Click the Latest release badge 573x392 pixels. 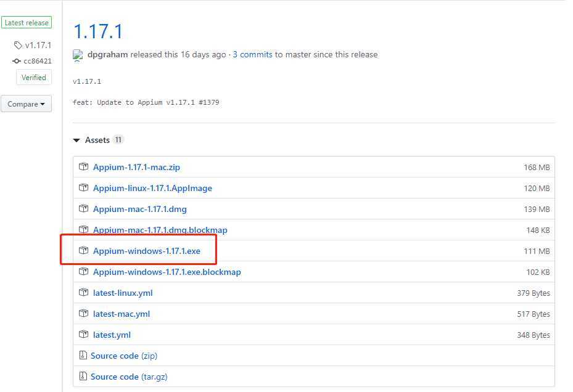click(x=27, y=22)
